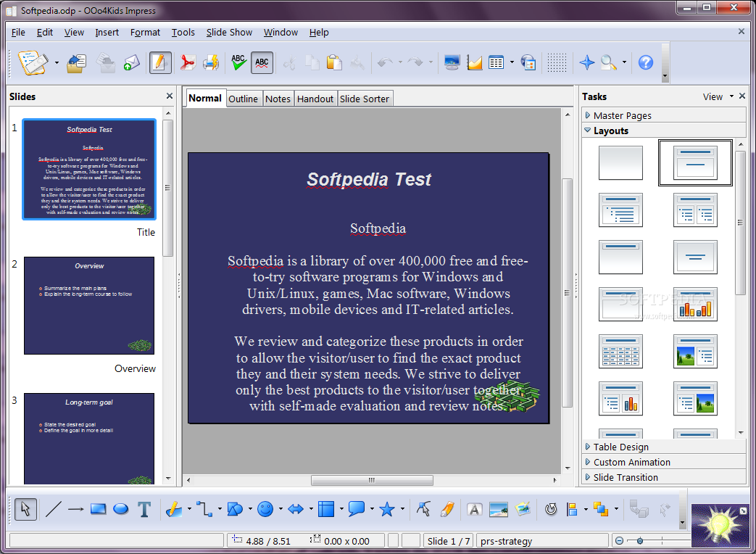Expand the Table Design section
This screenshot has width=756, height=554.
click(663, 447)
